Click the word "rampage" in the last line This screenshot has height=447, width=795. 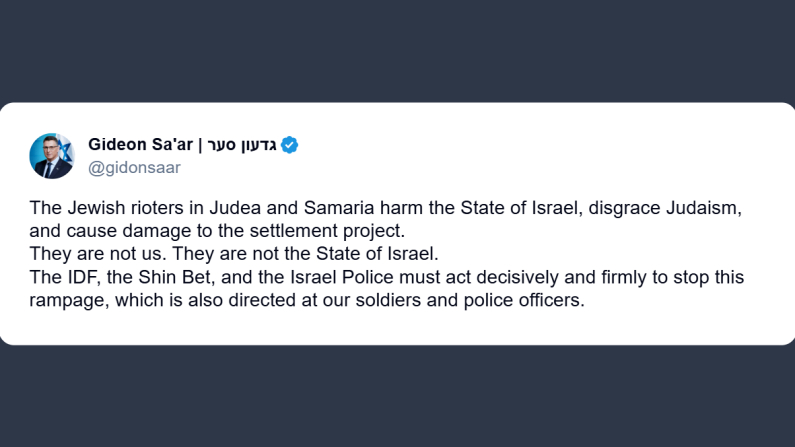(60, 299)
